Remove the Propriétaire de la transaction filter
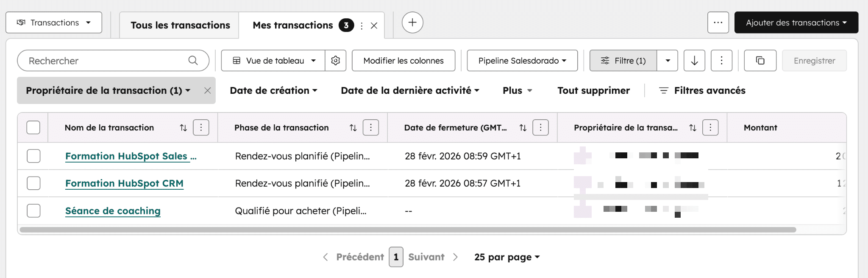This screenshot has width=868, height=278. [x=207, y=90]
